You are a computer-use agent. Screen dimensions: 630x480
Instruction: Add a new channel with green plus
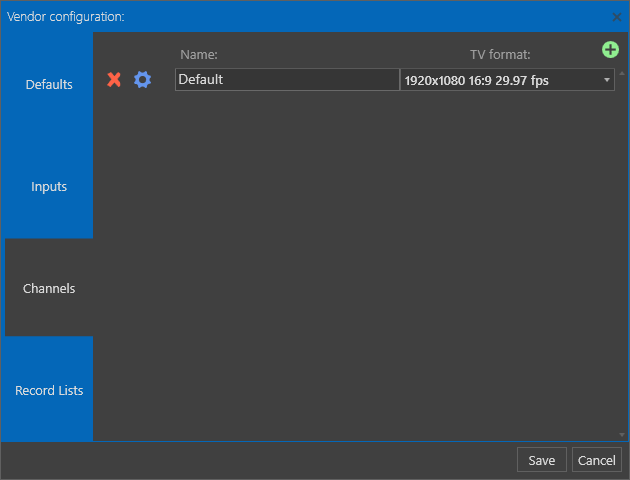[x=610, y=50]
